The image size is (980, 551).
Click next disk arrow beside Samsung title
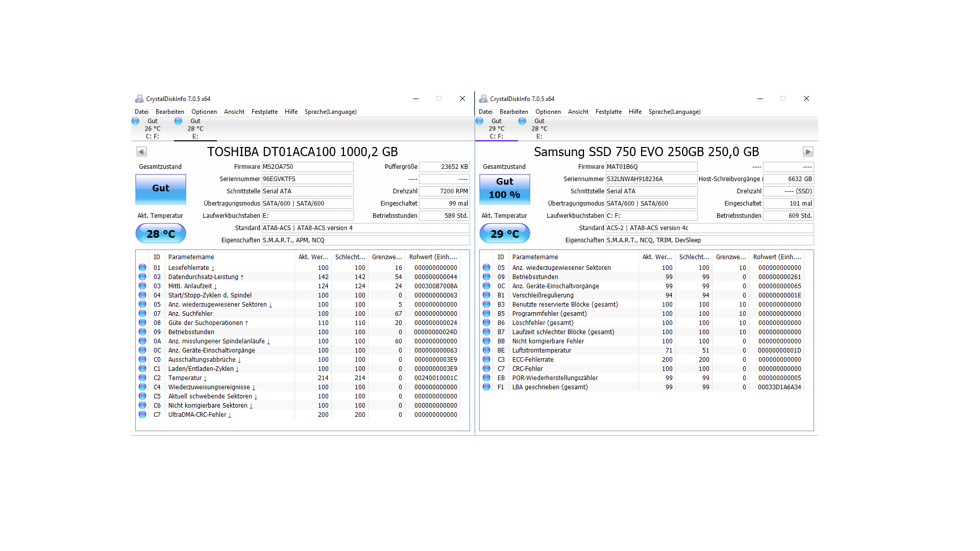point(808,152)
